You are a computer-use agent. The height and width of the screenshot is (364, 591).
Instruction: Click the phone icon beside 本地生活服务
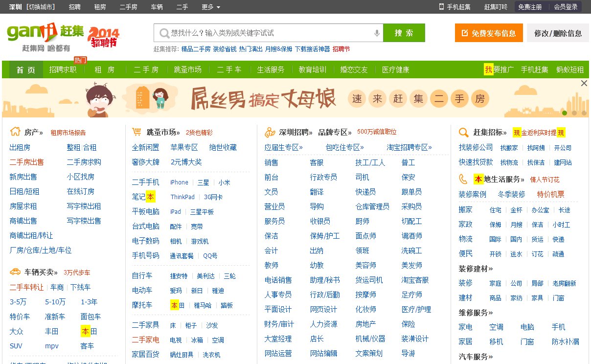[x=462, y=178]
